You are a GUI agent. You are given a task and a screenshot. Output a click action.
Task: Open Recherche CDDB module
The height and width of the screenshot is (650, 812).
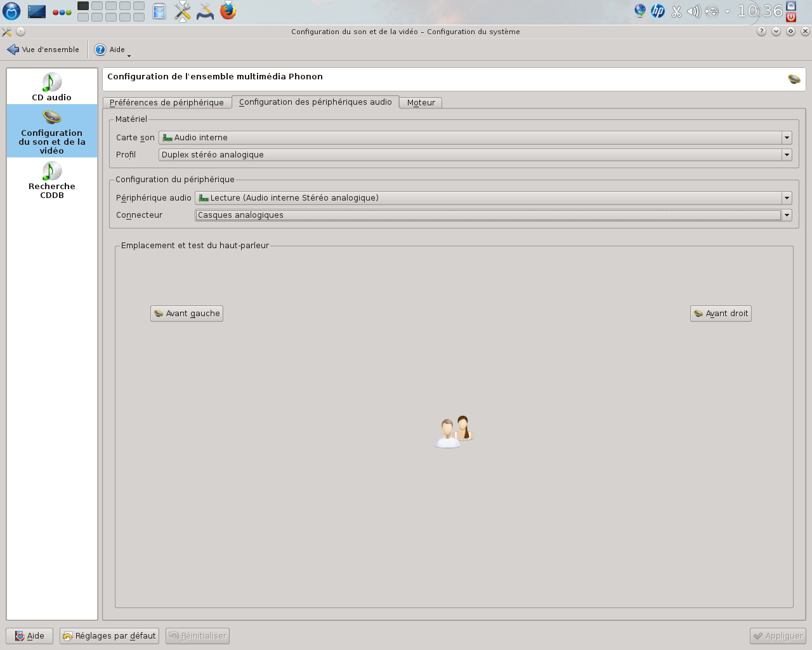(52, 180)
